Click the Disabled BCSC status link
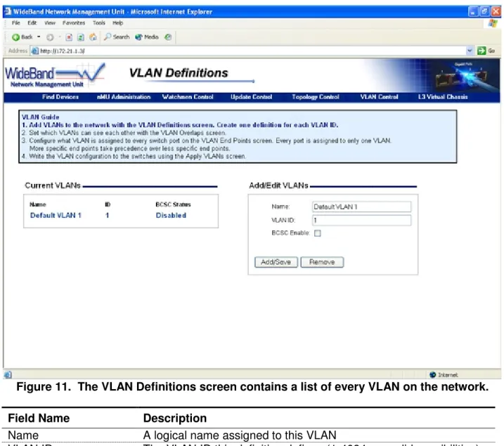The image size is (504, 446). coord(171,216)
